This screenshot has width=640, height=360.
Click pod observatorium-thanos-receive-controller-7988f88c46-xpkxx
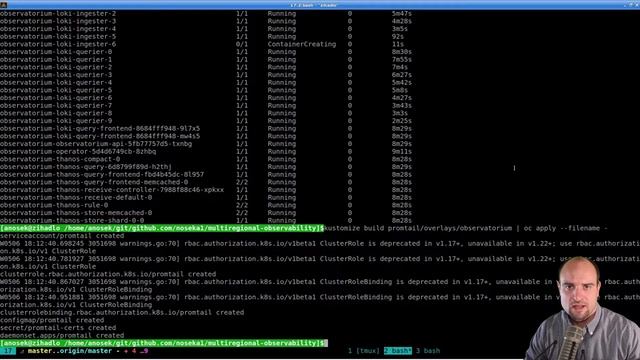coord(112,190)
